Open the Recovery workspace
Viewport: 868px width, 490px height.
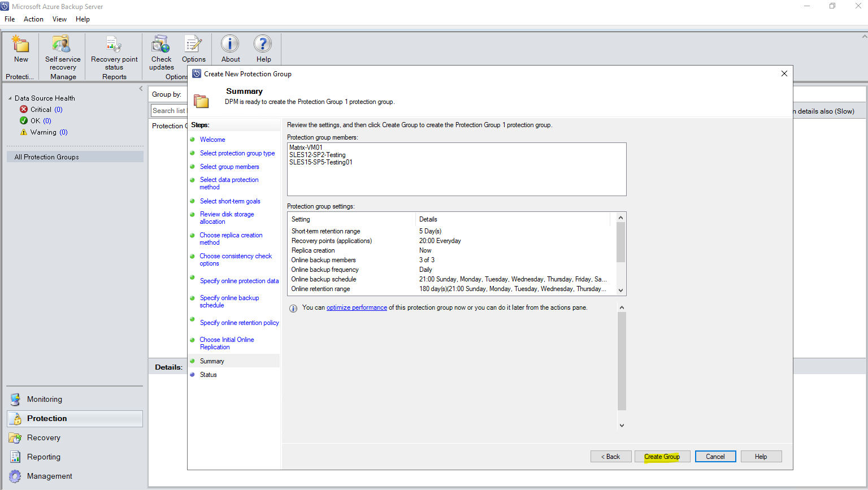point(75,437)
